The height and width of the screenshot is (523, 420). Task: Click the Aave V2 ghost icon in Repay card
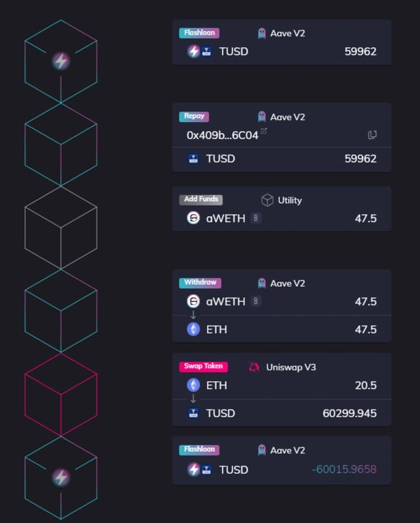(262, 117)
